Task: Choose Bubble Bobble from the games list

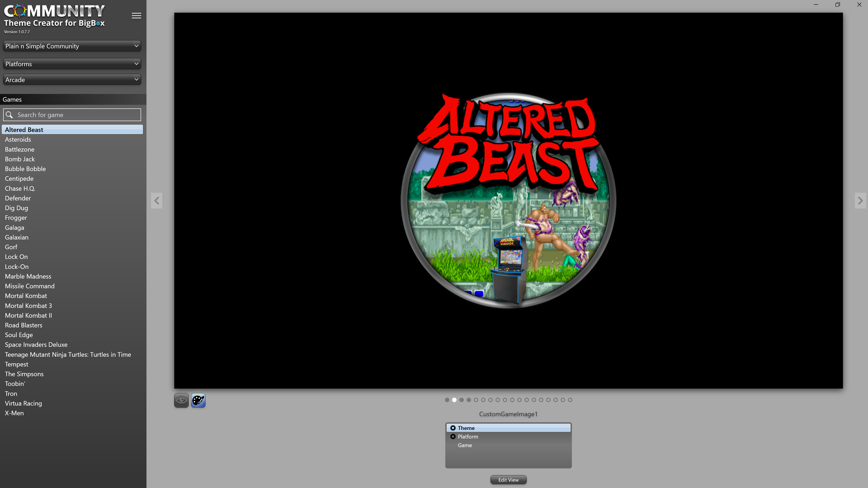Action: [72, 169]
